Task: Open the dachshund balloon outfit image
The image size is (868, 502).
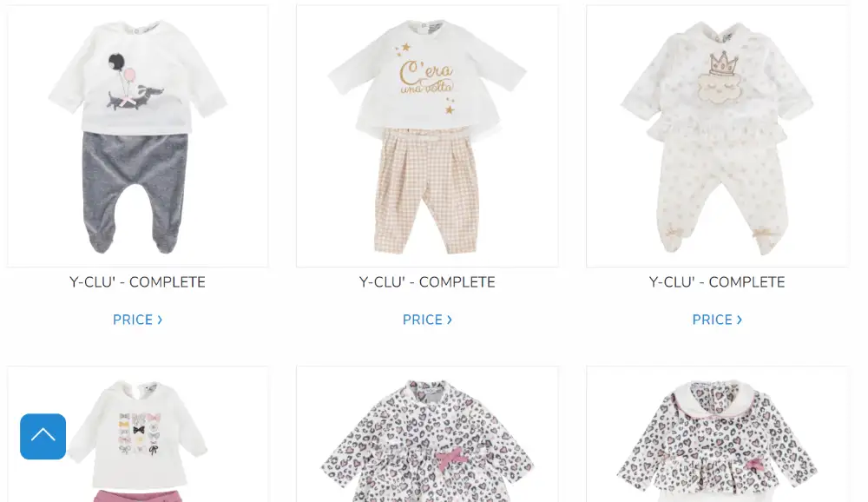Action: 137,136
